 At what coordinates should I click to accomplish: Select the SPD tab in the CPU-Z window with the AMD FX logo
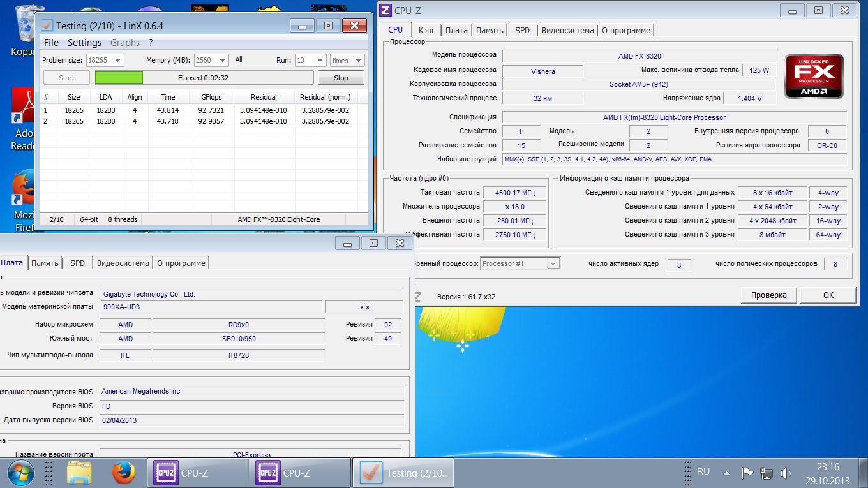[522, 30]
